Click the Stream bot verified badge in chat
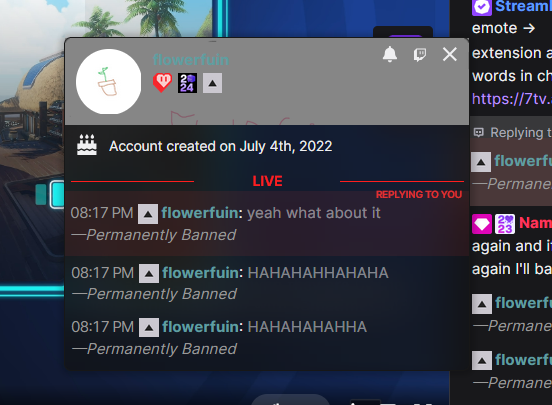Image resolution: width=552 pixels, height=405 pixels. pyautogui.click(x=482, y=6)
